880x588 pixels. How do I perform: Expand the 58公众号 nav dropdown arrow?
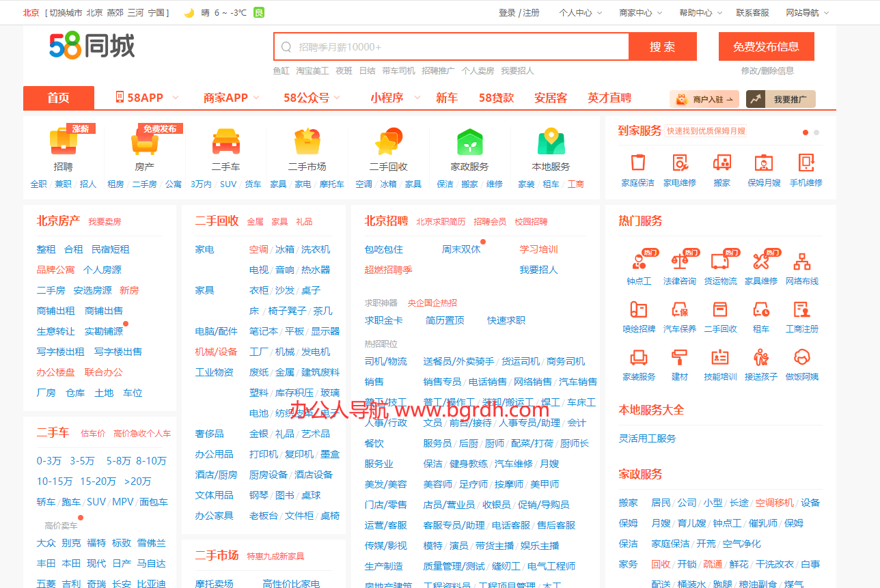tap(336, 98)
